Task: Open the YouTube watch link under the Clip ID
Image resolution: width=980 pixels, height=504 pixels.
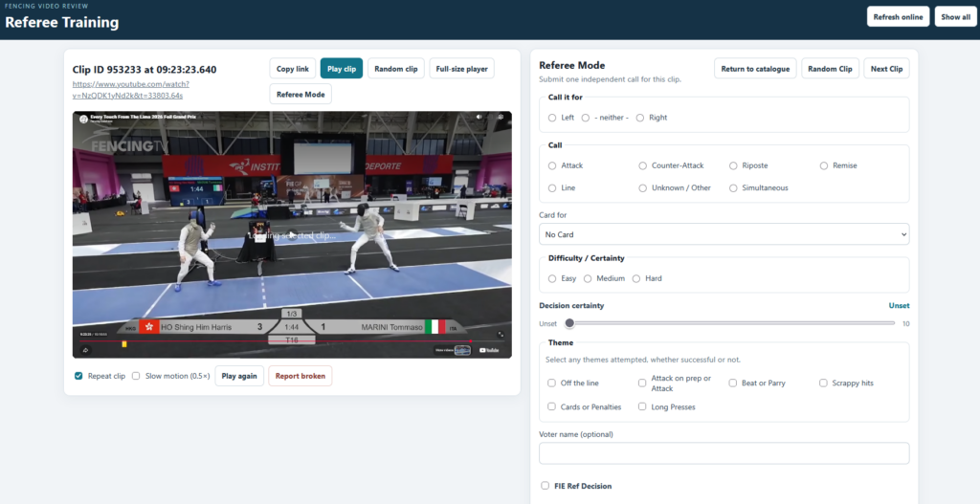Action: pyautogui.click(x=130, y=89)
